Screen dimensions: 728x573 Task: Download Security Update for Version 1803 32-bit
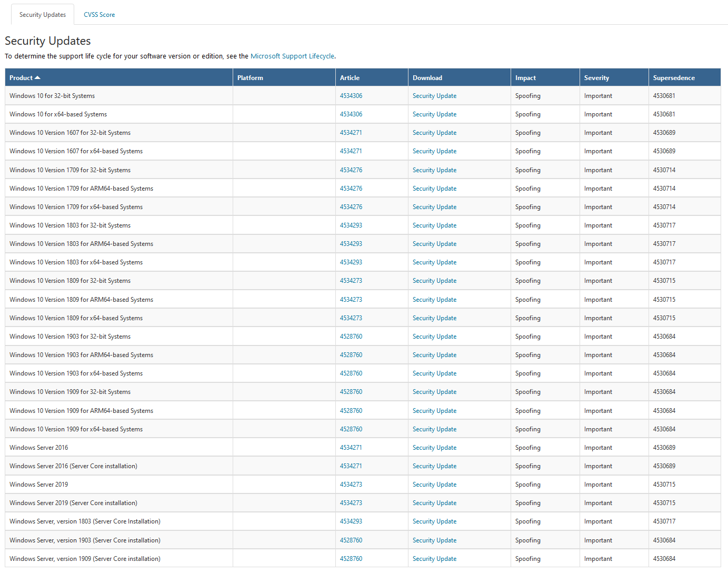(434, 225)
